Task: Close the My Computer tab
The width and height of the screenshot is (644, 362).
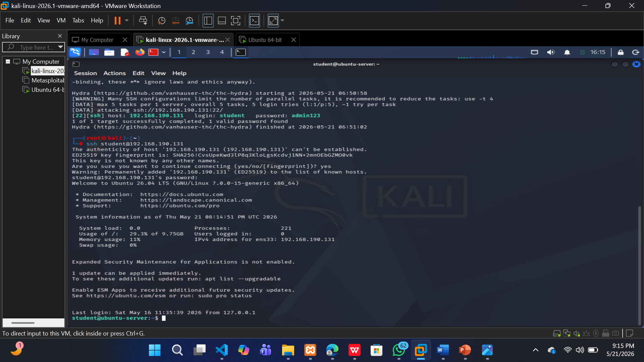Action: [x=125, y=40]
